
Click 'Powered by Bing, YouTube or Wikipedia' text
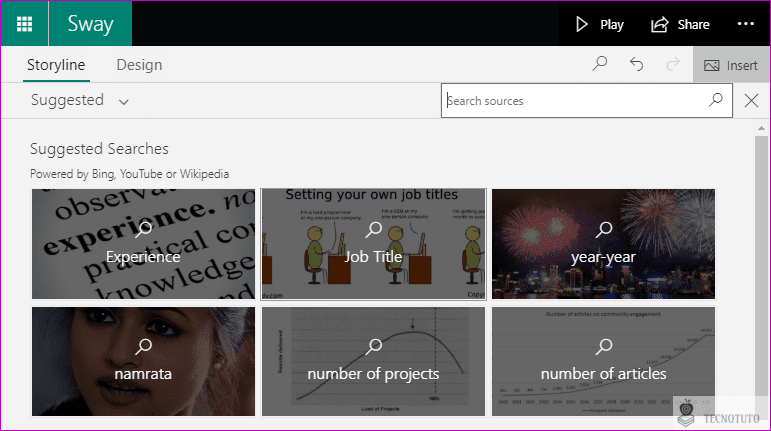(x=129, y=174)
